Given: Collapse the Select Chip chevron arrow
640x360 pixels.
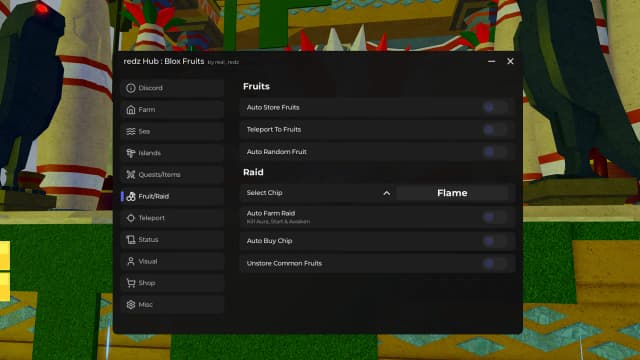Looking at the screenshot, I should pos(387,193).
